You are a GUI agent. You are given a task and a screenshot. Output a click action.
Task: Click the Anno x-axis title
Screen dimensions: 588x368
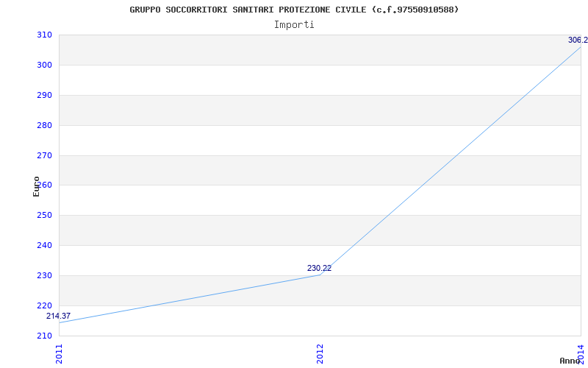click(570, 361)
